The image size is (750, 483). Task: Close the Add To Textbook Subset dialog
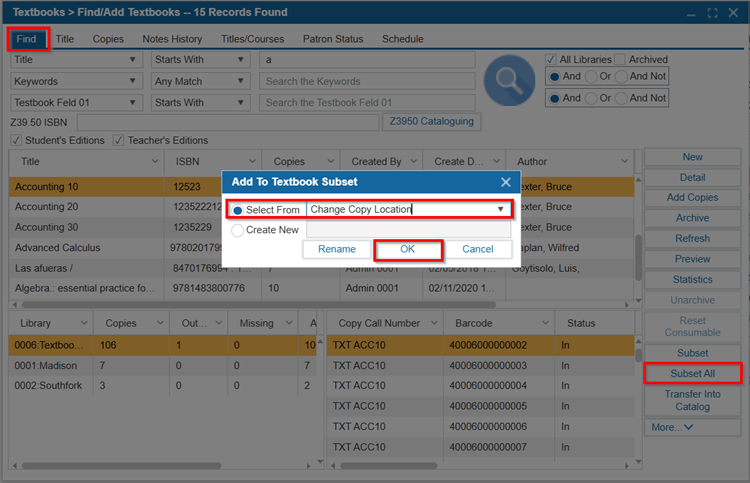506,182
